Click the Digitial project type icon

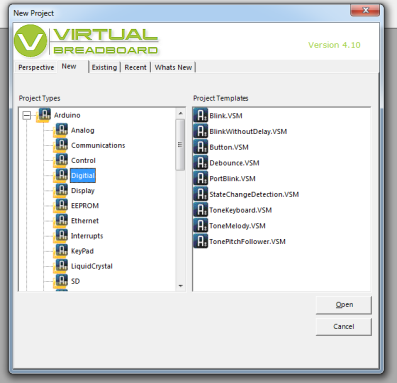point(61,176)
